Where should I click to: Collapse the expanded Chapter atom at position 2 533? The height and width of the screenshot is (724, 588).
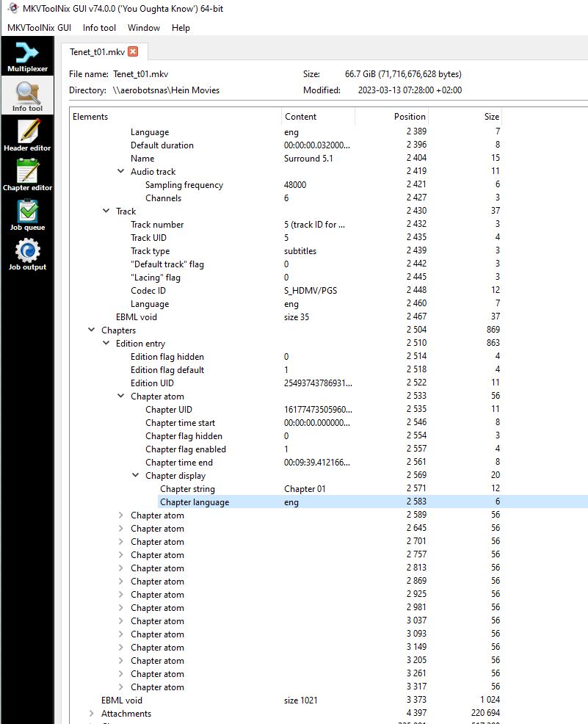click(120, 396)
